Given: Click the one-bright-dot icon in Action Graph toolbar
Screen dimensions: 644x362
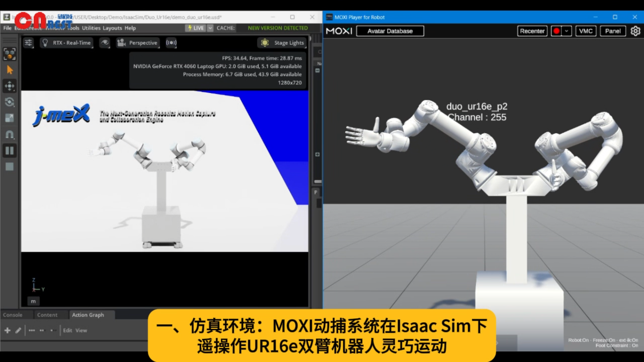Looking at the screenshot, I should pyautogui.click(x=53, y=330).
